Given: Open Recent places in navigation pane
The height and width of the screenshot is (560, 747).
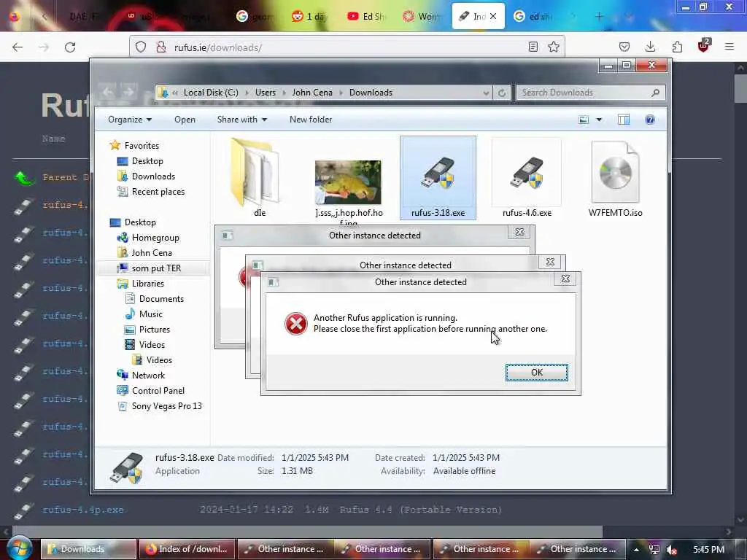Looking at the screenshot, I should [x=158, y=192].
